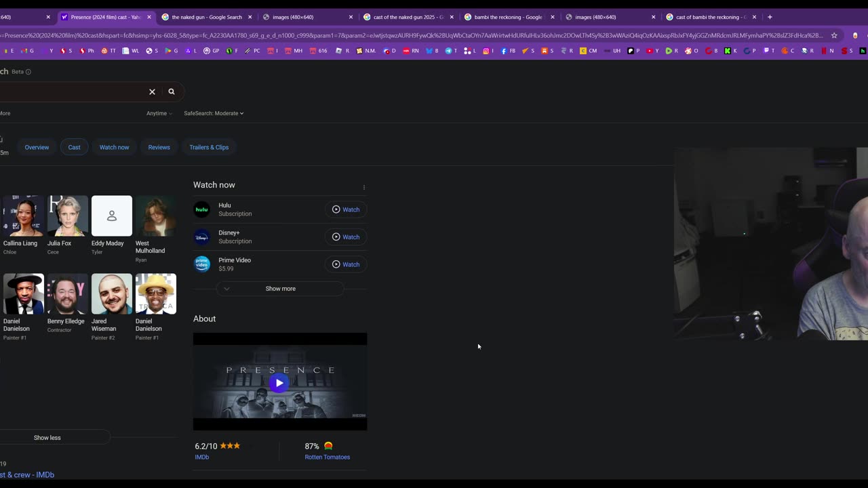
Task: Go to the Reviews tab
Action: (159, 147)
